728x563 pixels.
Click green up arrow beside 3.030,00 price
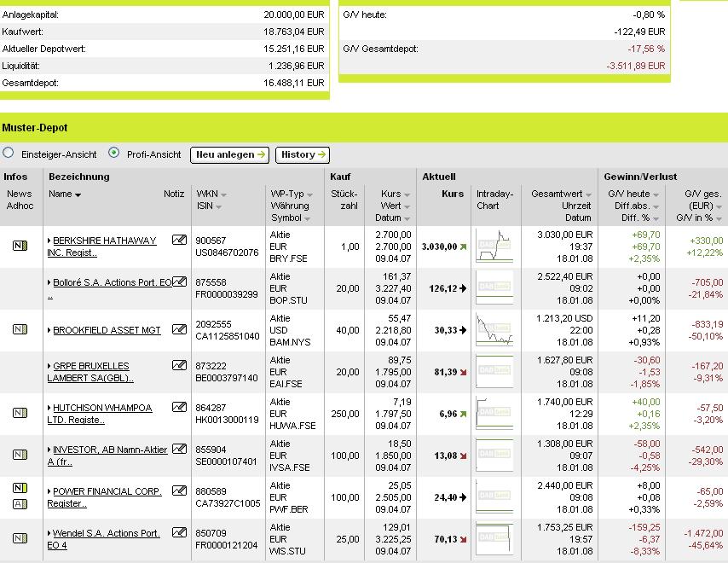pos(463,247)
